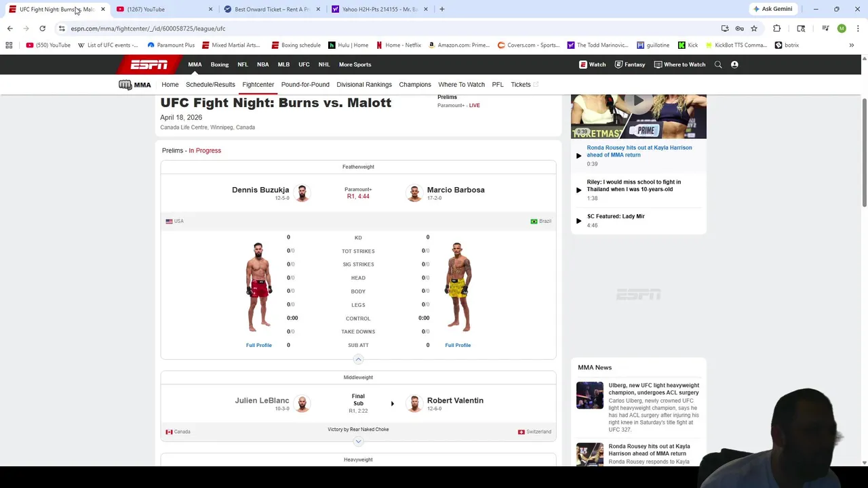Screen dimensions: 868x488
Task: Open the Tickets external link
Action: [x=524, y=85]
